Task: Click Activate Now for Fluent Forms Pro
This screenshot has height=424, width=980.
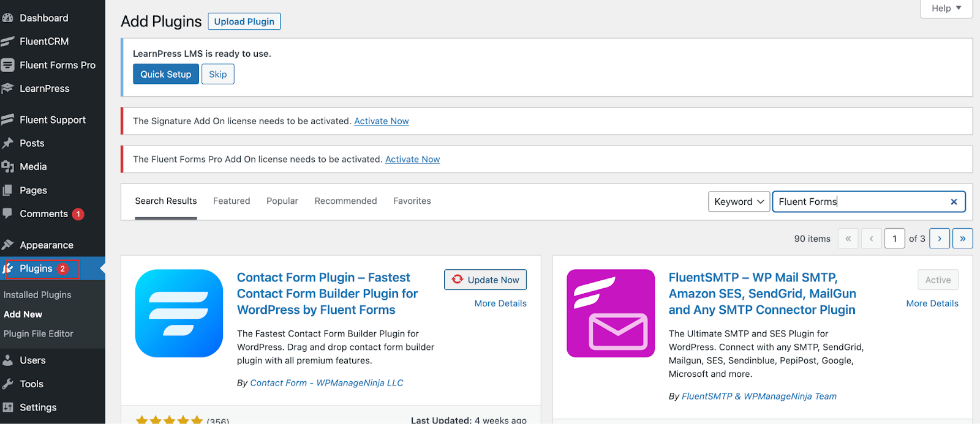Action: (413, 159)
